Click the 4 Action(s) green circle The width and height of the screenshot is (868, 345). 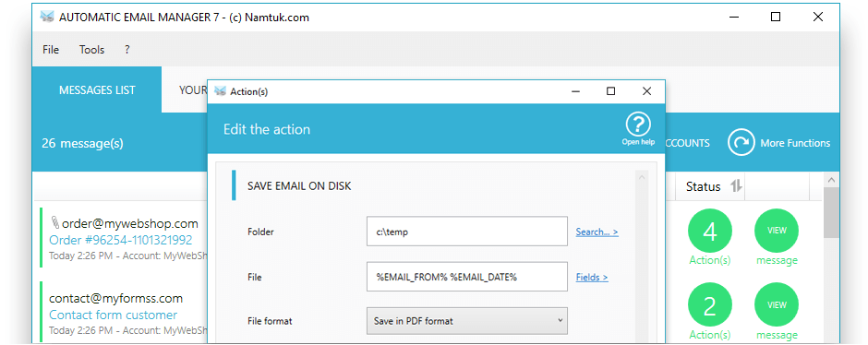coord(710,232)
